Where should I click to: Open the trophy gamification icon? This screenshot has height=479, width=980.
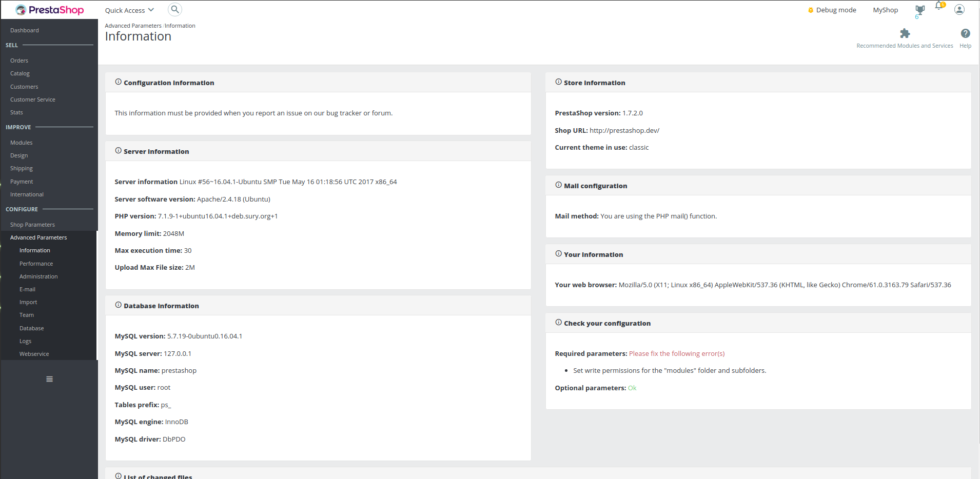click(x=920, y=10)
